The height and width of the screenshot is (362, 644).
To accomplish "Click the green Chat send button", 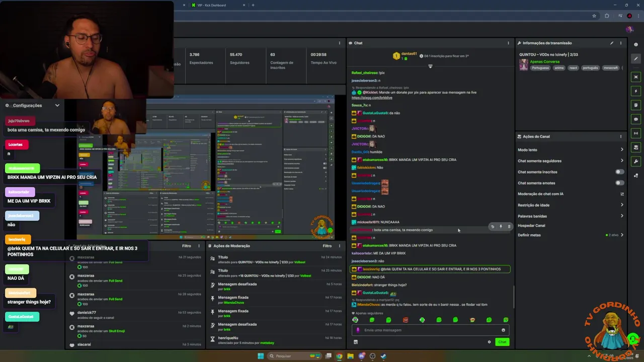I will tap(502, 342).
